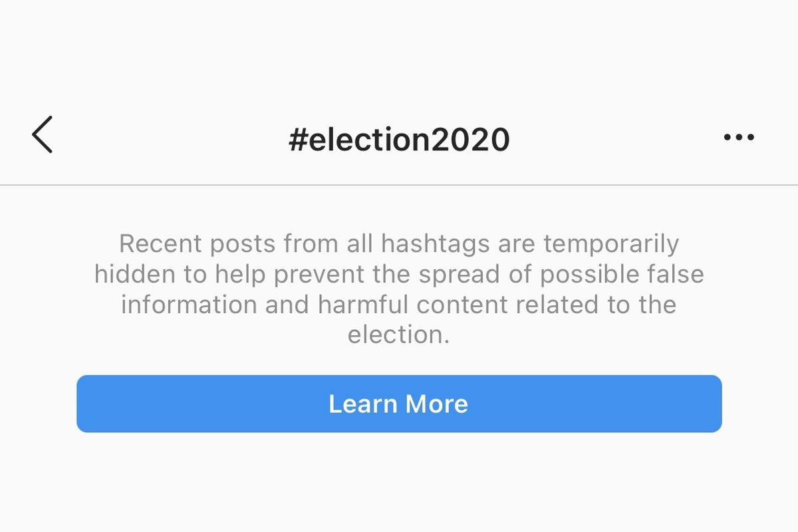Show more options for this hashtag page

point(738,138)
